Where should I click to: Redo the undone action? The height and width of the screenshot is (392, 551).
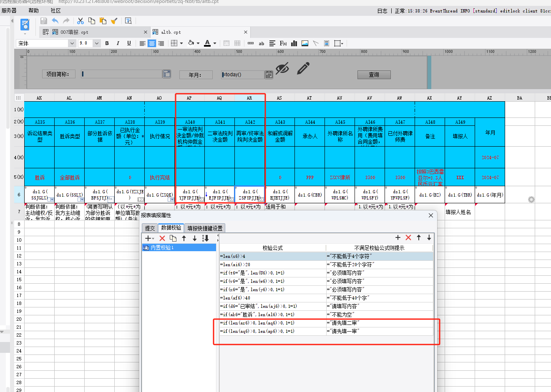coord(66,21)
